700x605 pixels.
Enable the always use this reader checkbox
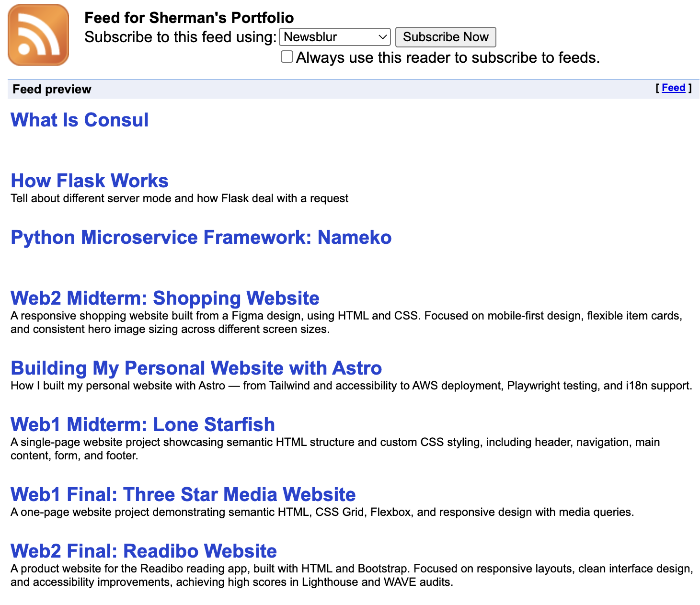tap(287, 57)
